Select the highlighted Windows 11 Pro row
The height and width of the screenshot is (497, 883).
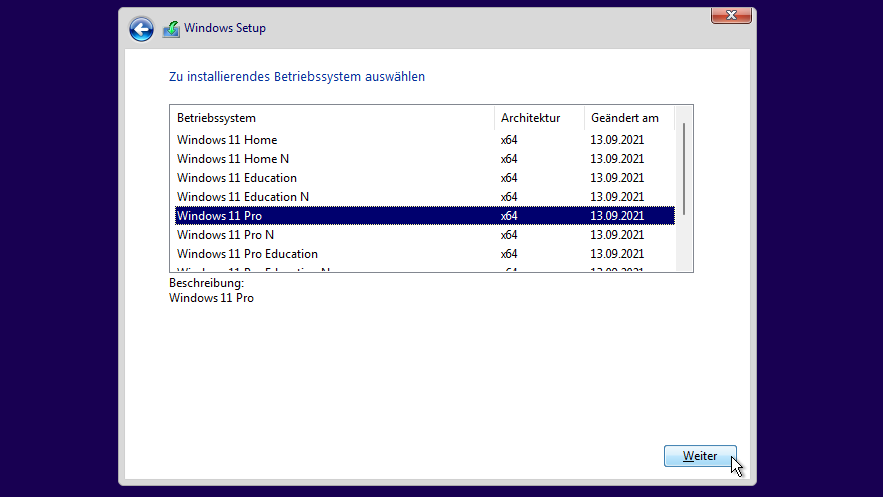pyautogui.click(x=220, y=216)
